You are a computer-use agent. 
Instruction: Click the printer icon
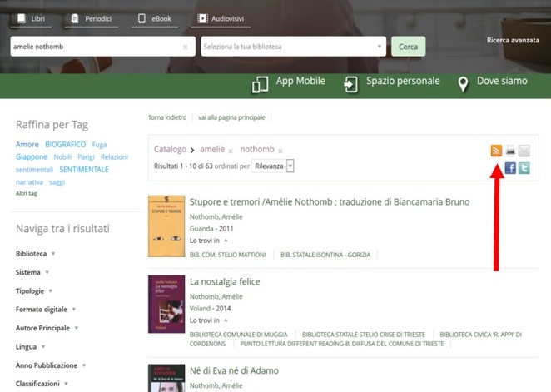pos(510,151)
